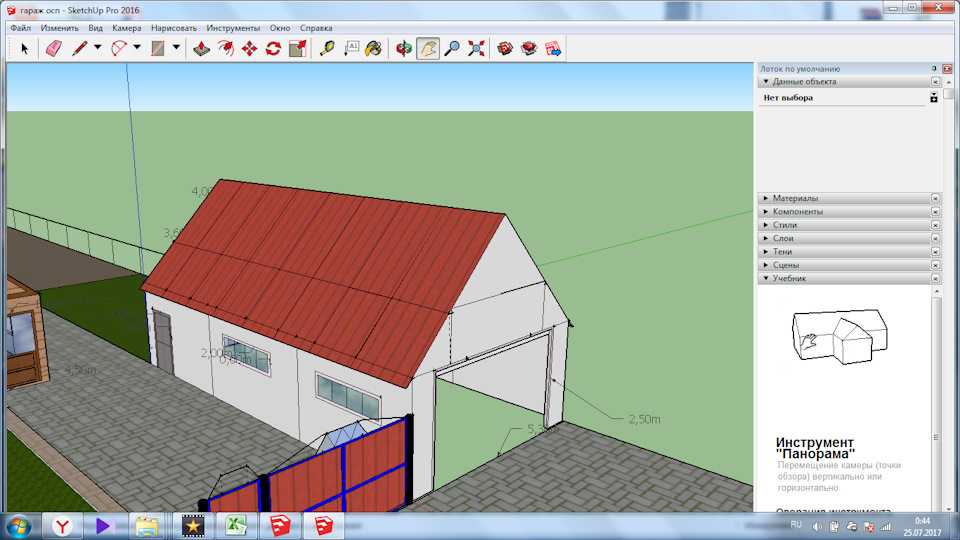
Task: Expand the Материалы panel
Action: pyautogui.click(x=766, y=198)
